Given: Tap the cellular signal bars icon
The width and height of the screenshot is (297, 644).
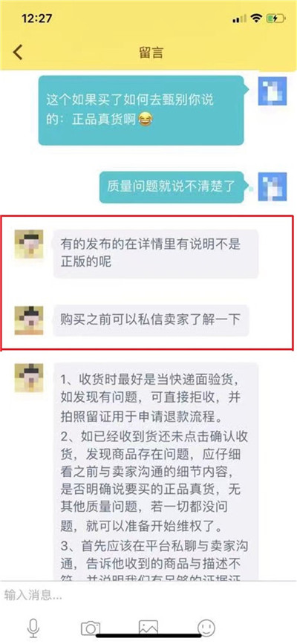Looking at the screenshot, I should pyautogui.click(x=239, y=19).
